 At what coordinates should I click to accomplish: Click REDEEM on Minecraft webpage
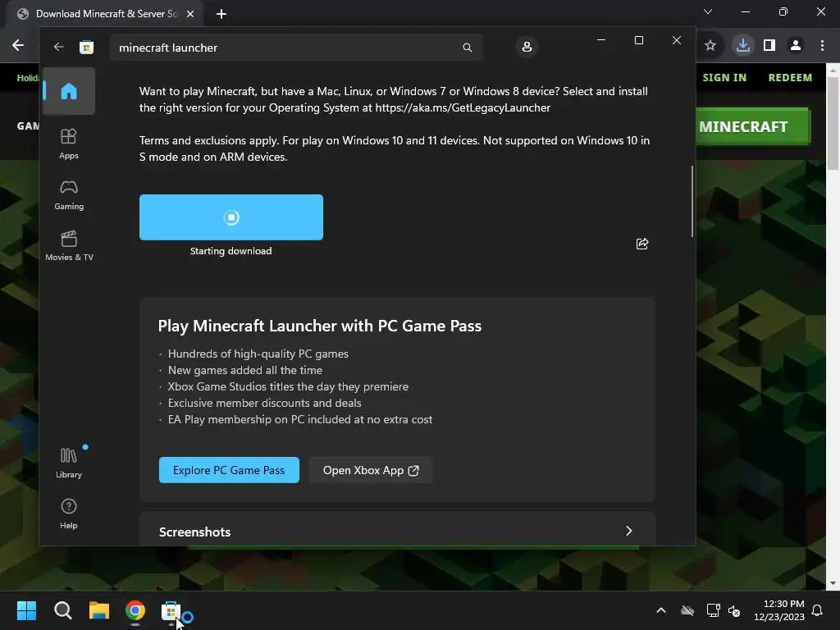click(790, 78)
